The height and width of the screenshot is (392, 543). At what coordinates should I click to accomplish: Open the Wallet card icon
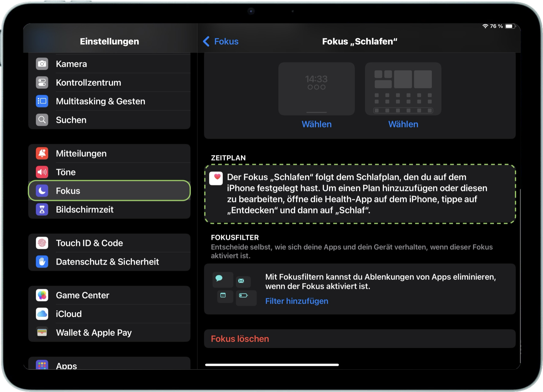(x=42, y=333)
